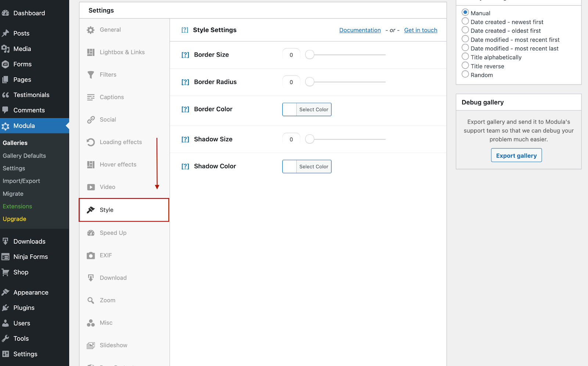Viewport: 588px width, 366px height.
Task: Click the Downloads icon in sidebar
Action: (6, 241)
